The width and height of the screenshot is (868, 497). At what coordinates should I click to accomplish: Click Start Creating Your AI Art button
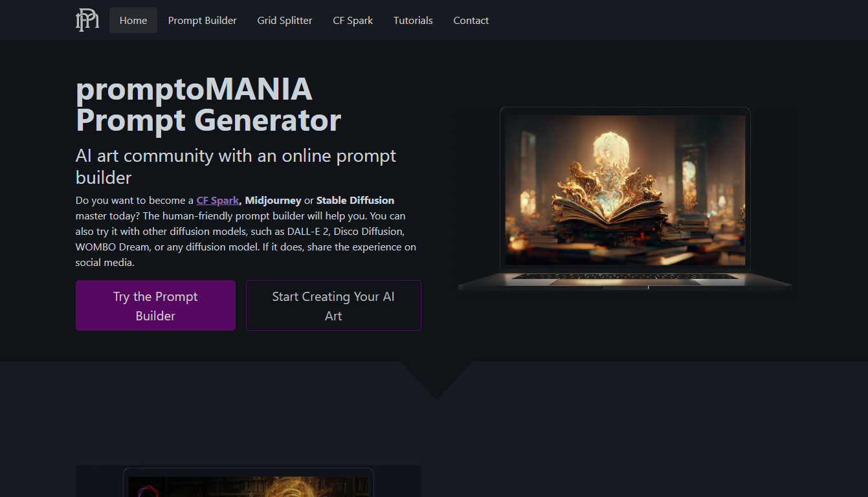tap(333, 305)
